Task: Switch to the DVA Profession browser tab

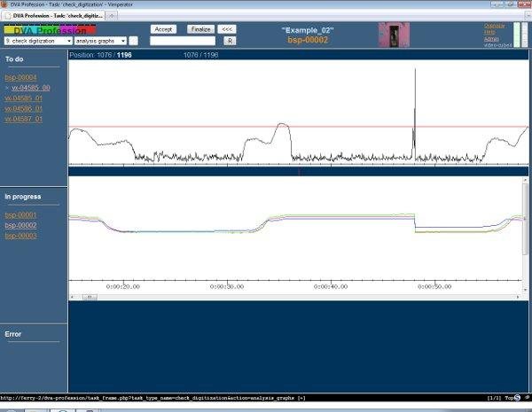Action: click(x=53, y=16)
